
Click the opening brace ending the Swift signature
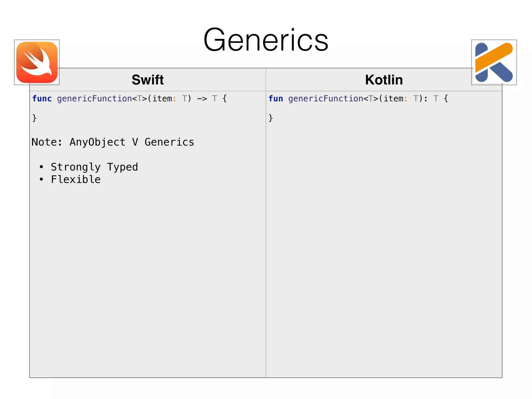(225, 99)
